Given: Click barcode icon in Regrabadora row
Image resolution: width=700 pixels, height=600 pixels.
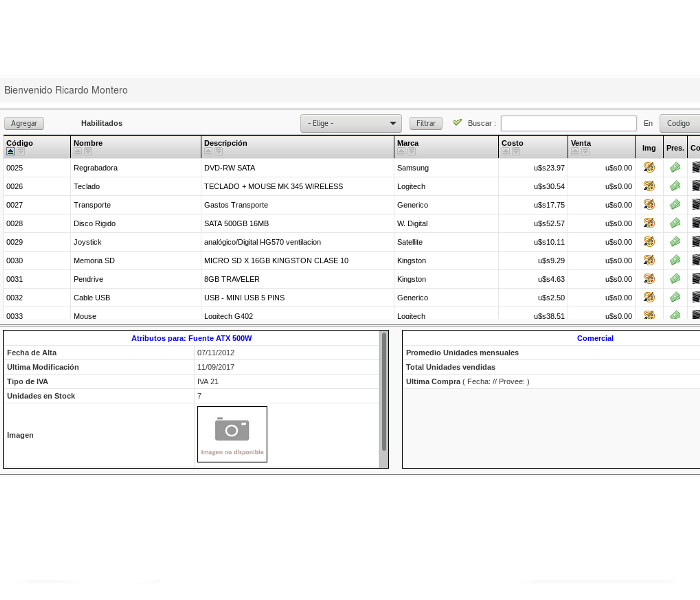Looking at the screenshot, I should 696,167.
